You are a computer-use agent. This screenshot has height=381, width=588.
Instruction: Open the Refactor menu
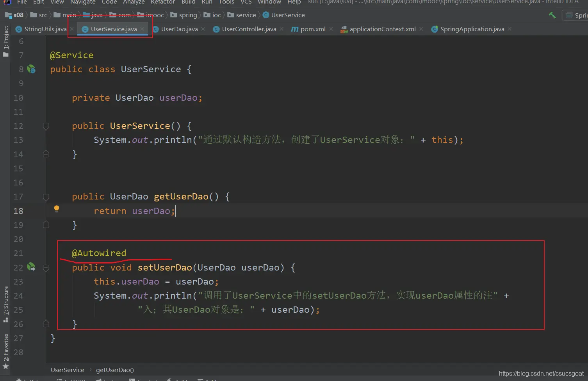point(162,2)
